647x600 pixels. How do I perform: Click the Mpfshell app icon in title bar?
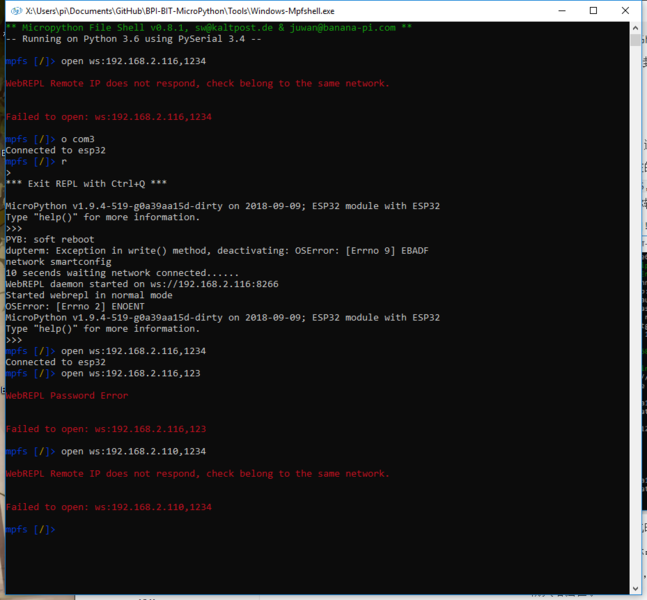(16, 11)
